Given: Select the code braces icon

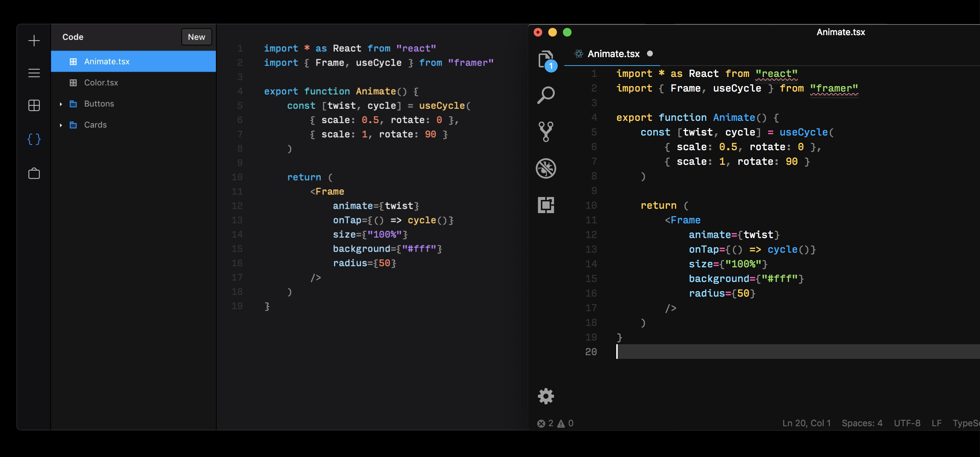Looking at the screenshot, I should [x=34, y=140].
